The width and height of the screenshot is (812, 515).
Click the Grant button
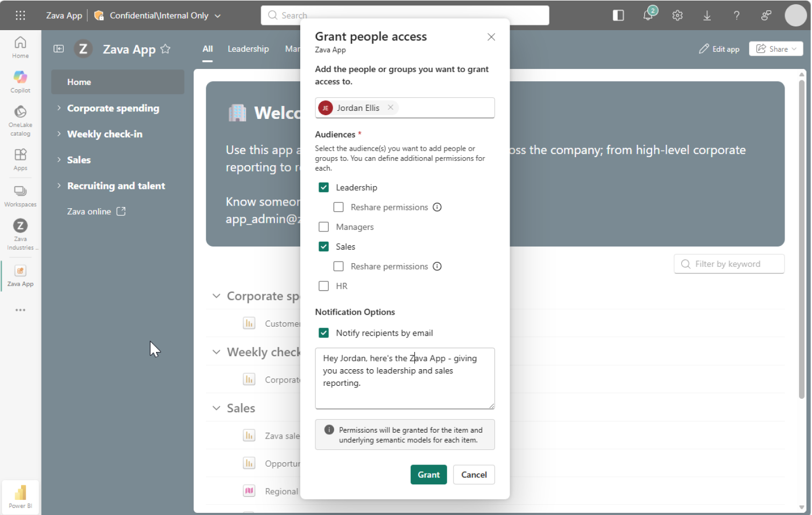point(429,475)
